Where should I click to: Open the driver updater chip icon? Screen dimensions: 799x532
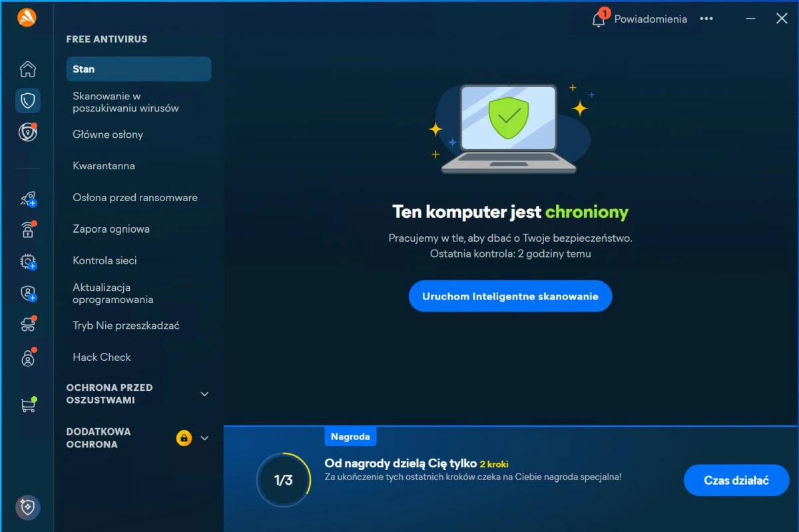click(27, 262)
